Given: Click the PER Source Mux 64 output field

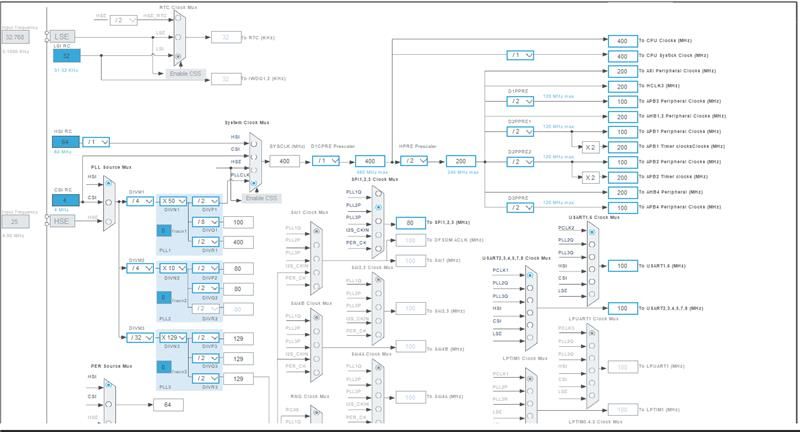Looking at the screenshot, I should click(x=168, y=404).
